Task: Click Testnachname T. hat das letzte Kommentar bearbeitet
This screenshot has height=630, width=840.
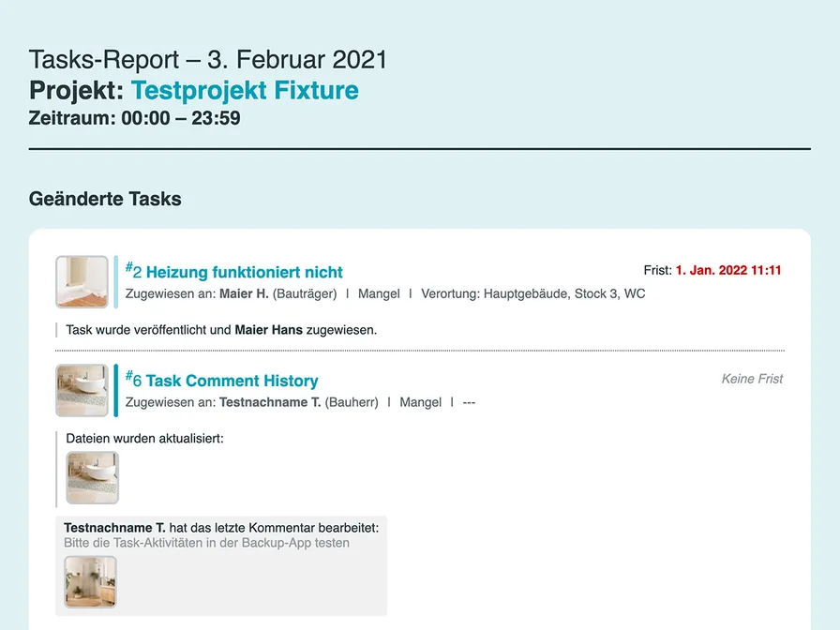Action: (221, 528)
